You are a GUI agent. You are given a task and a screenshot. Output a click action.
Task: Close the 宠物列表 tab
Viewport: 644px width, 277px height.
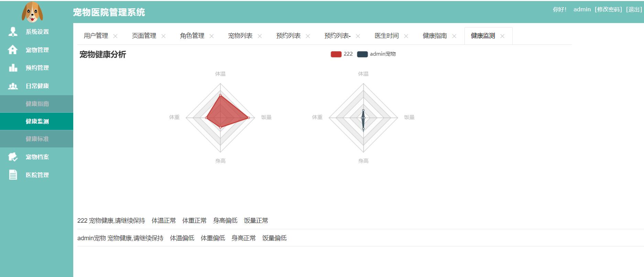coord(260,36)
